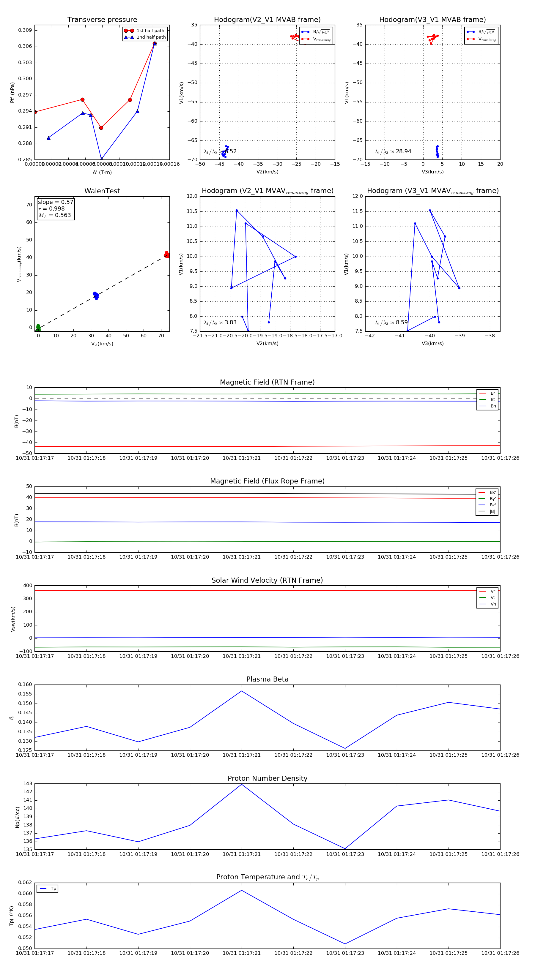
Task: Click the green cluster at WalenTest origin
Action: [x=38, y=328]
